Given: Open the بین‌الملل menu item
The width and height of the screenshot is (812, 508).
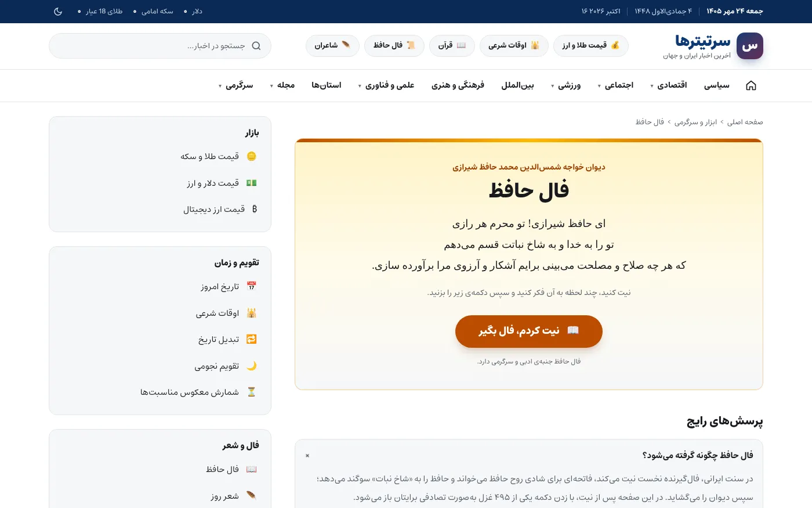Looking at the screenshot, I should click(517, 85).
